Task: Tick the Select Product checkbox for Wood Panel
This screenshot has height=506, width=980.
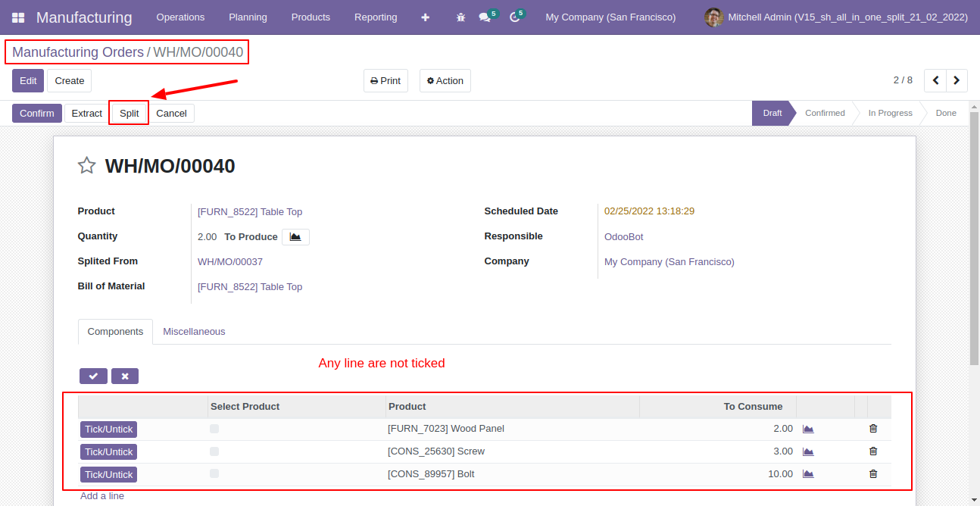Action: coord(214,429)
